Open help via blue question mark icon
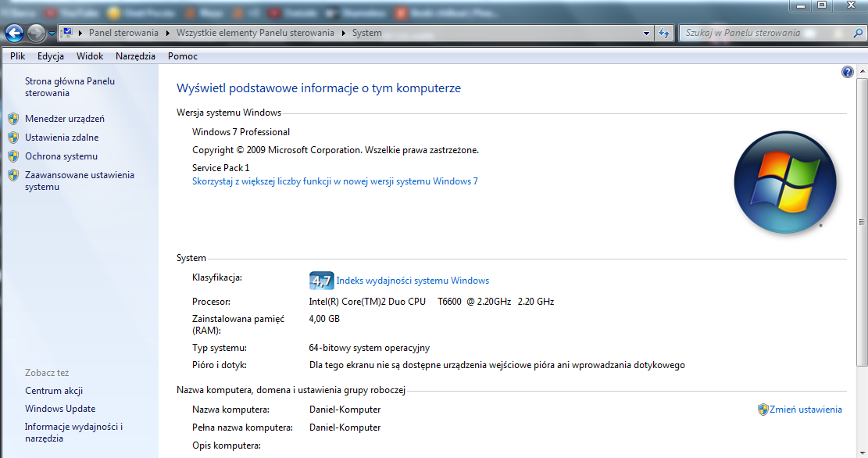The image size is (868, 458). [847, 72]
